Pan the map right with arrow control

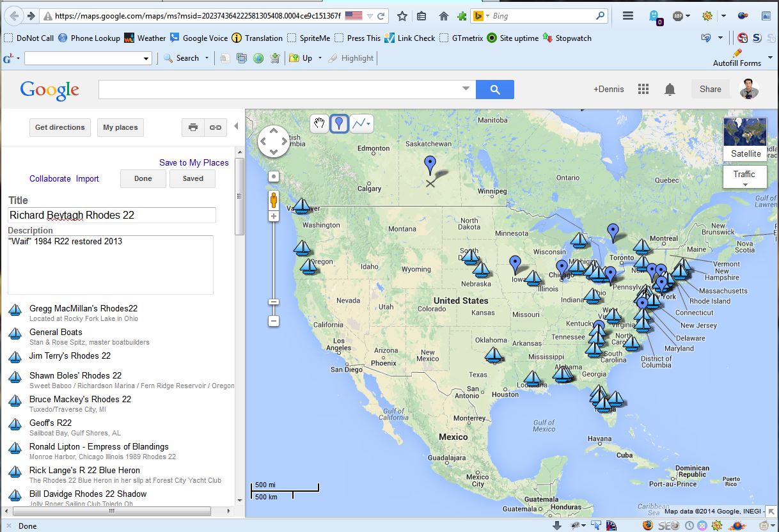[285, 141]
